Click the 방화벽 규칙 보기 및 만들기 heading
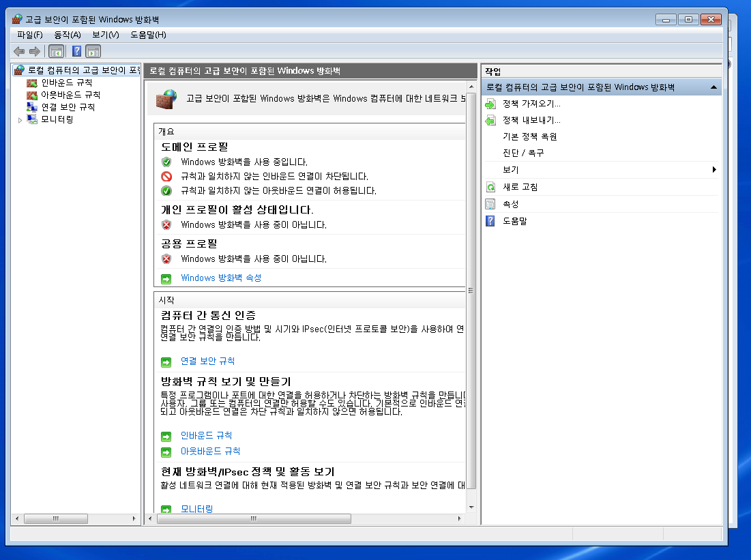Image resolution: width=751 pixels, height=560 pixels. coord(226,381)
